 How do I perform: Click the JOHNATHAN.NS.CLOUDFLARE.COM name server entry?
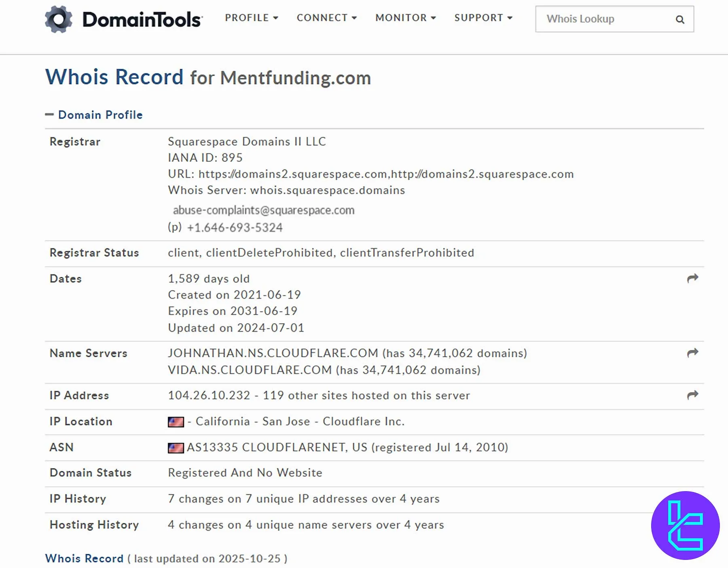pos(272,353)
